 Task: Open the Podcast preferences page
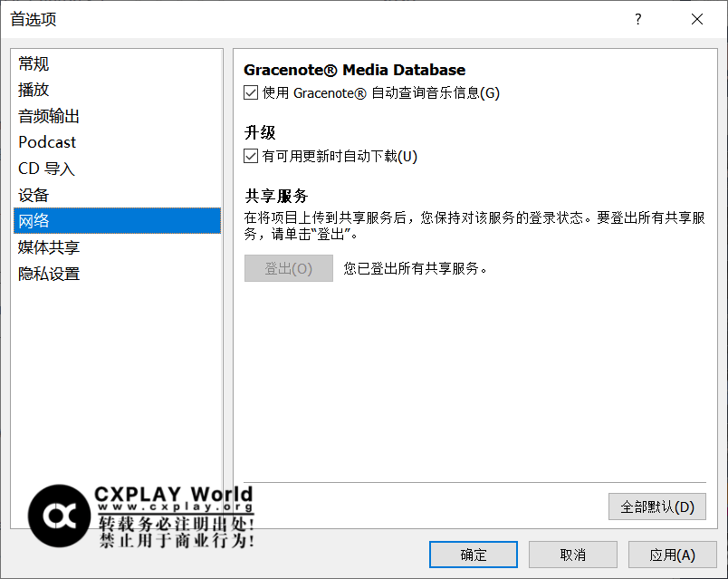[117, 142]
